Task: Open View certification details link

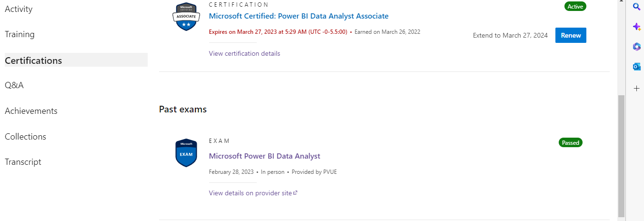Action: [244, 53]
